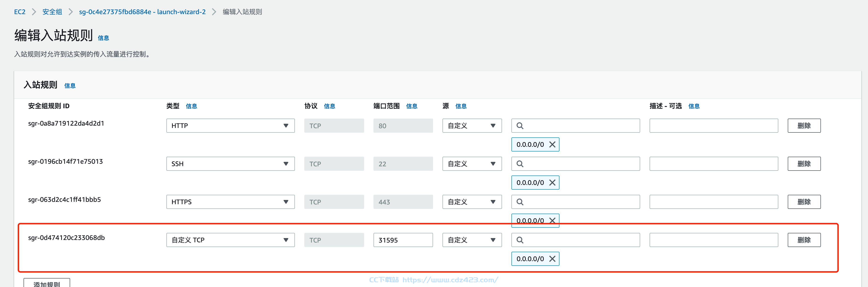This screenshot has width=868, height=287.
Task: Click source search field in SSH row
Action: point(575,164)
